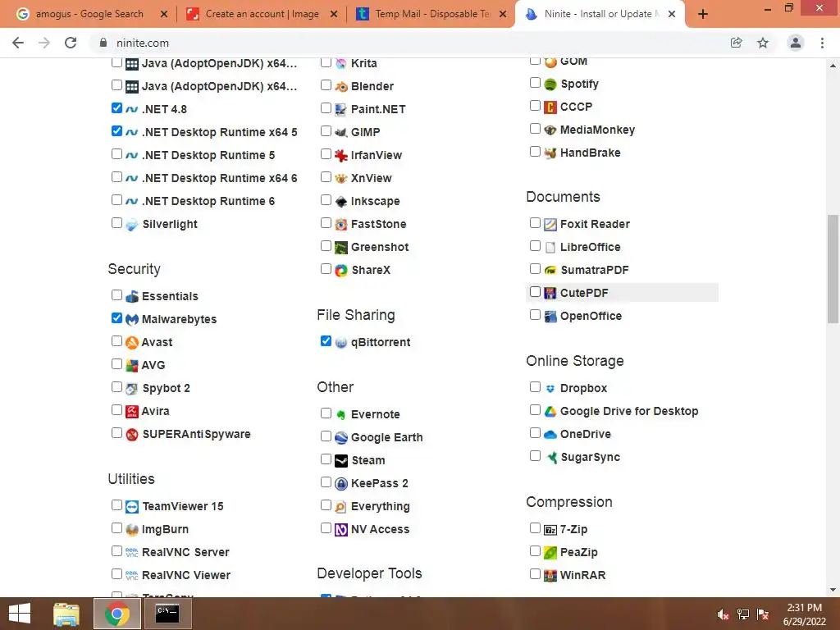Uncheck the qBittorrent checkbox

point(326,341)
